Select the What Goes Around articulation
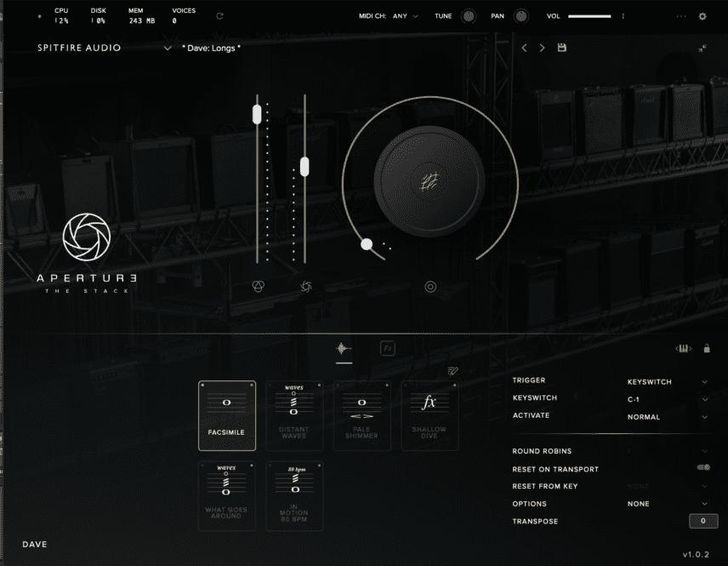Screen dimensions: 728x566 [227, 496]
